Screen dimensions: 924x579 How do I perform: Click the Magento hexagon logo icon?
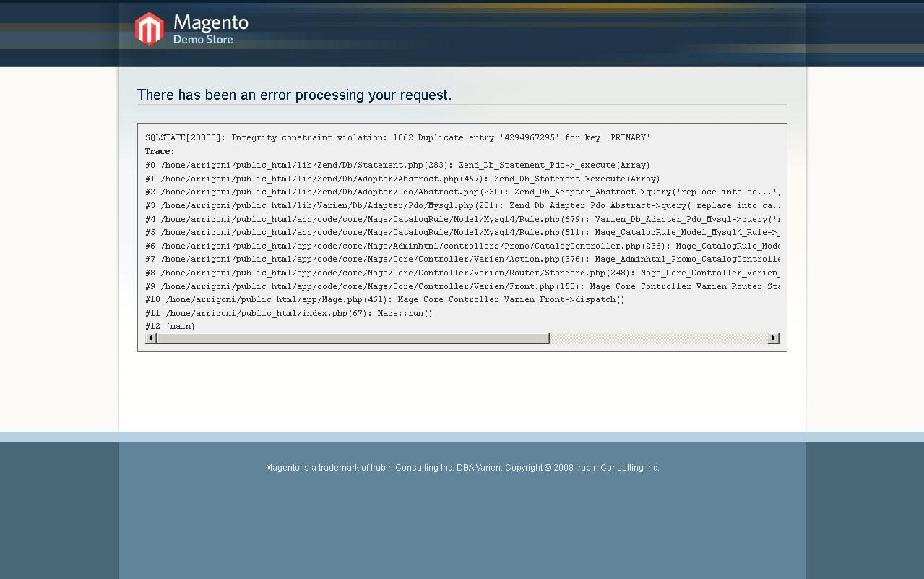(x=149, y=29)
